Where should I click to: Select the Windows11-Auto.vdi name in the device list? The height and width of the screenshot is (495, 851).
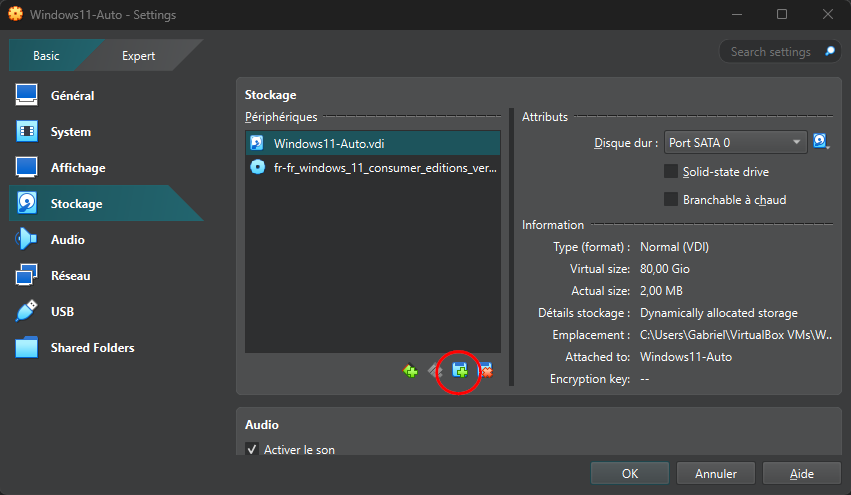coord(329,144)
